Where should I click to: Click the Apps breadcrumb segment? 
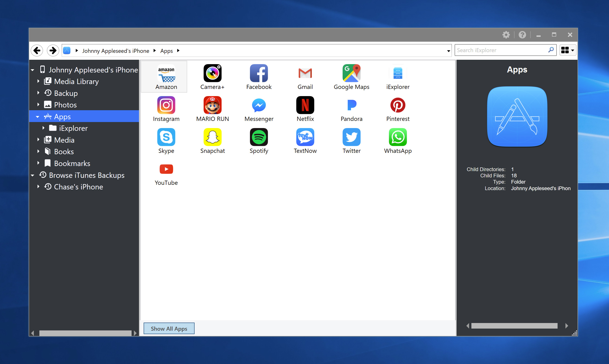[166, 51]
